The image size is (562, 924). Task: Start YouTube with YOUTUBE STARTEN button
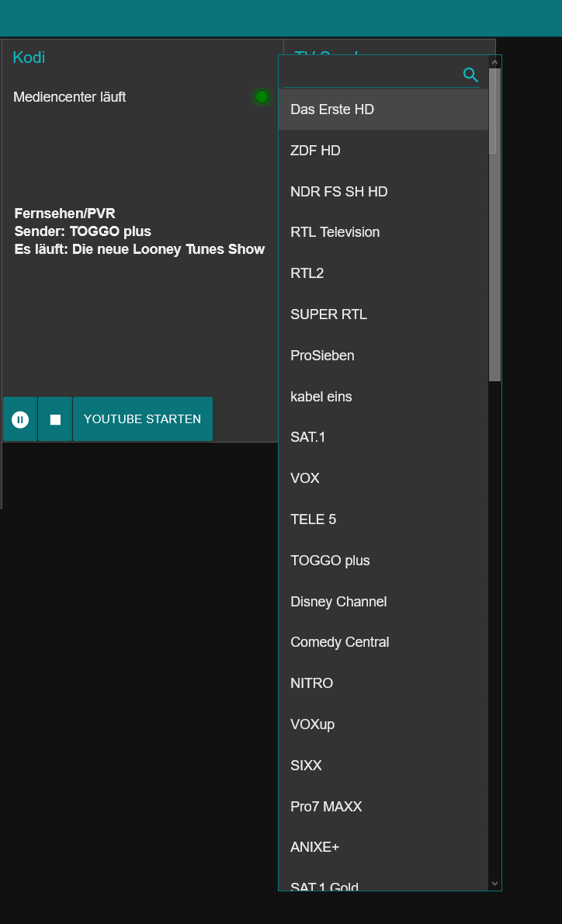(143, 419)
